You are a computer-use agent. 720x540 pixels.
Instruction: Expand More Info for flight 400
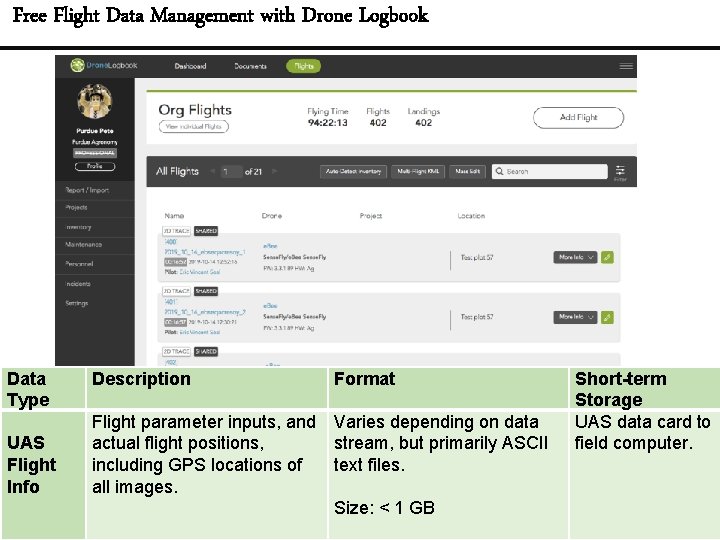click(575, 257)
